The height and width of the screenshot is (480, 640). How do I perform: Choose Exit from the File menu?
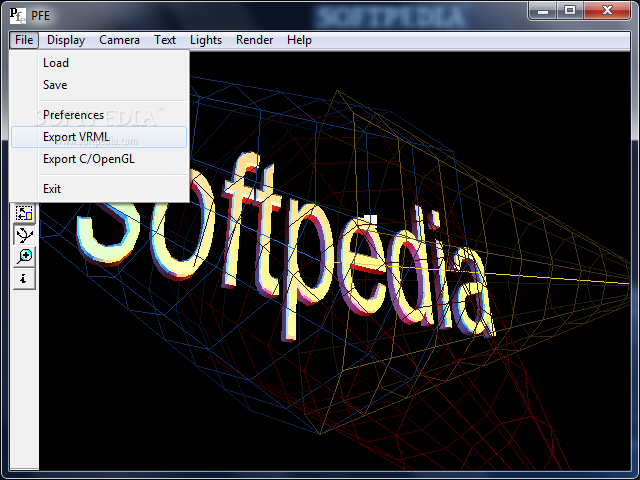point(99,189)
